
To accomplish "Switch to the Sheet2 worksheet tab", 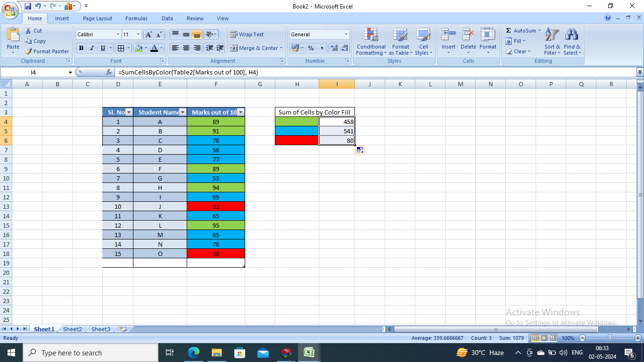I will pos(73,329).
